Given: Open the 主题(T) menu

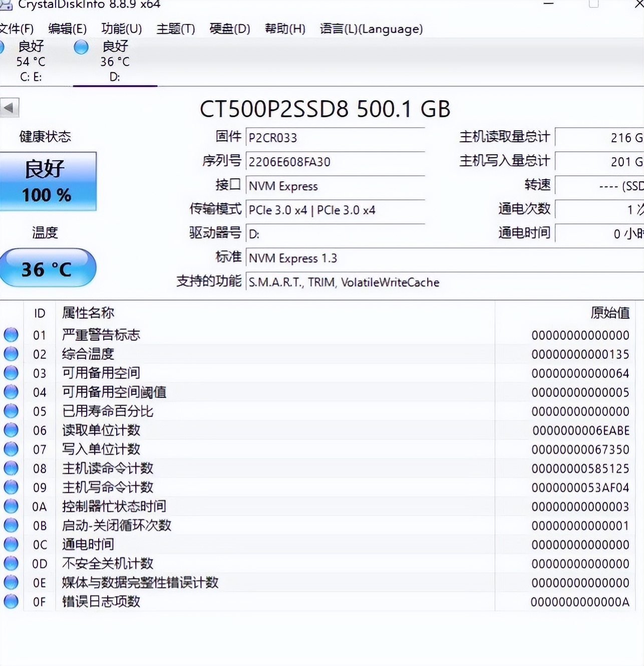Looking at the screenshot, I should pos(176,29).
